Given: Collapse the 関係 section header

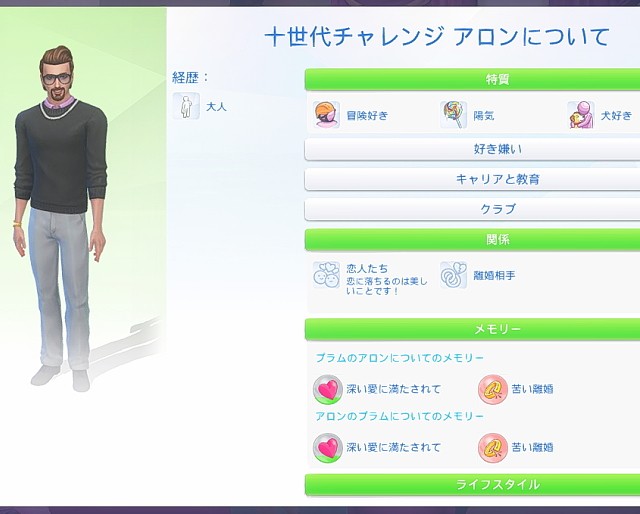Looking at the screenshot, I should (472, 240).
